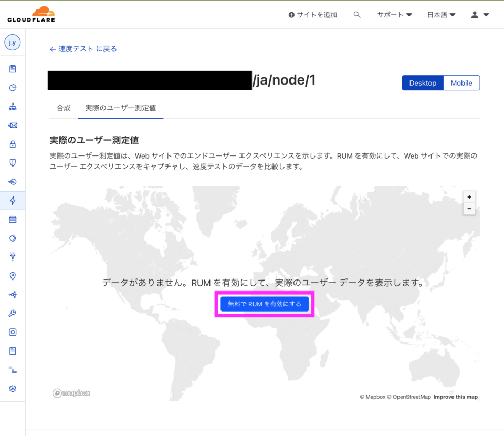Open the Network share icon in sidebar
Image resolution: width=504 pixels, height=436 pixels.
[x=13, y=295]
